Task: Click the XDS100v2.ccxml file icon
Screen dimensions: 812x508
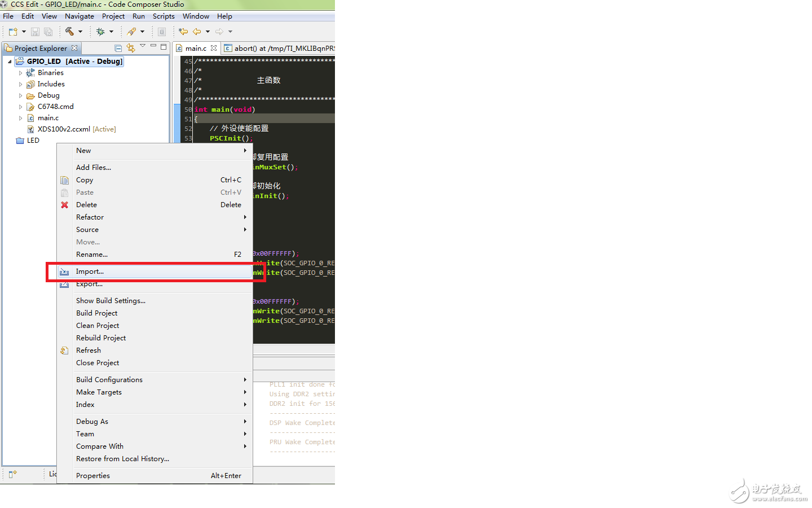Action: click(31, 129)
